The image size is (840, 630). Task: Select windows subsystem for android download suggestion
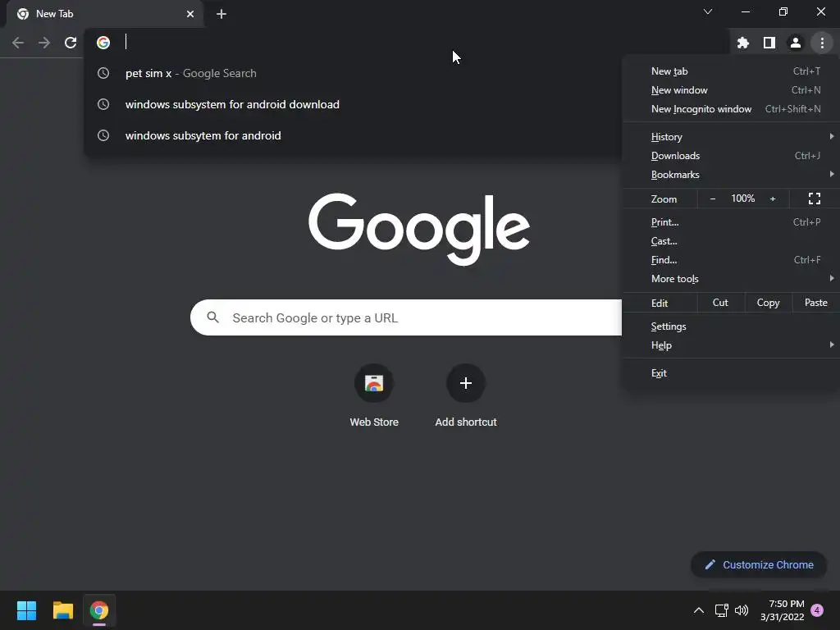pos(353,104)
